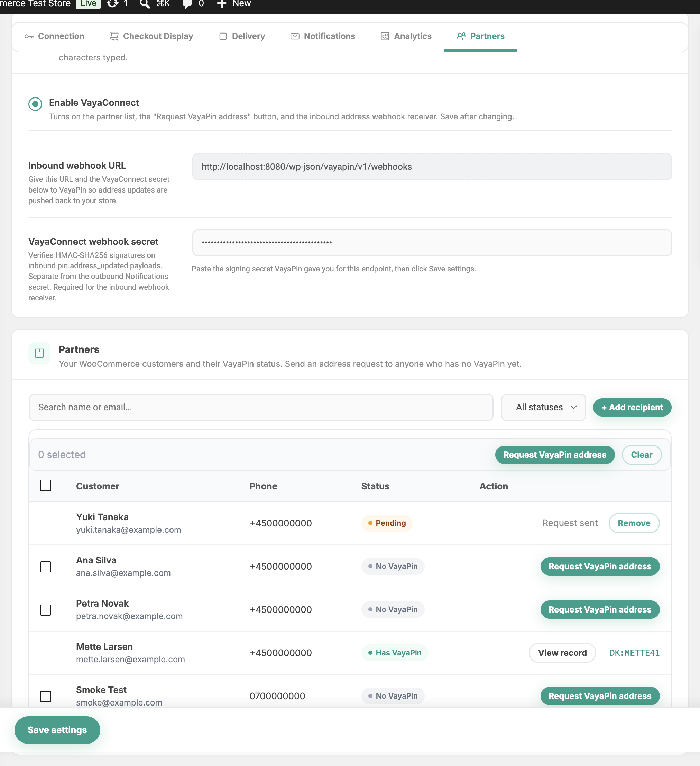
Task: Click the WordPress updates refresh icon
Action: point(112,4)
